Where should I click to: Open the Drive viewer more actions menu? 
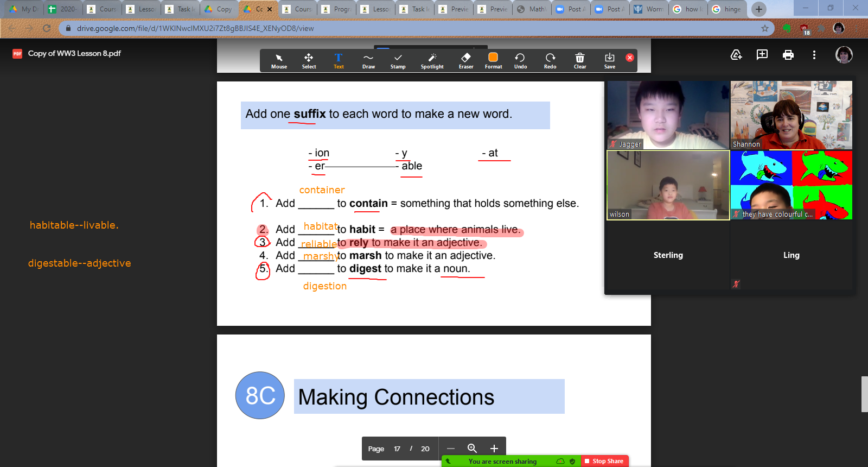(x=814, y=54)
